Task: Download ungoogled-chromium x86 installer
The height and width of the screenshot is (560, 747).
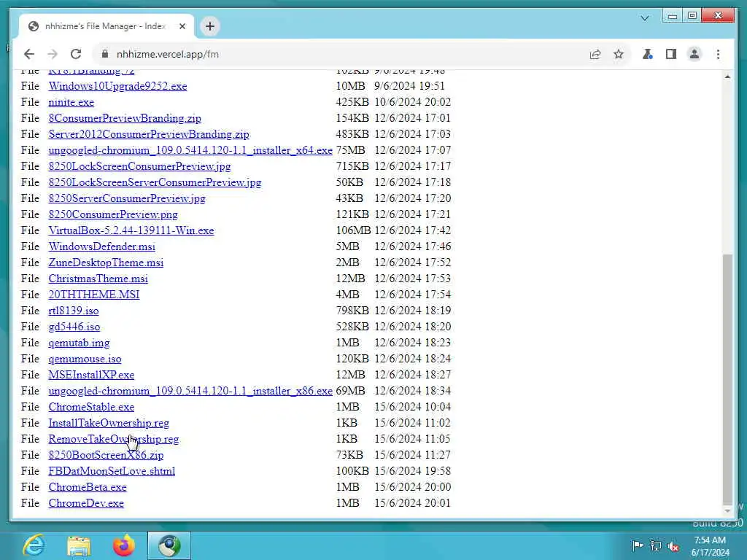Action: coord(190,391)
